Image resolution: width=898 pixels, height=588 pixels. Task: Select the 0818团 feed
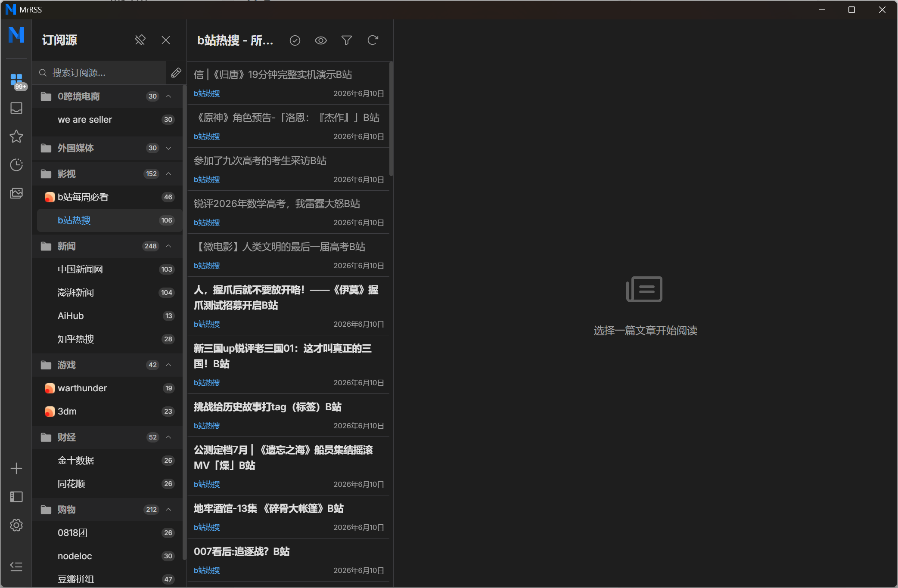109,533
